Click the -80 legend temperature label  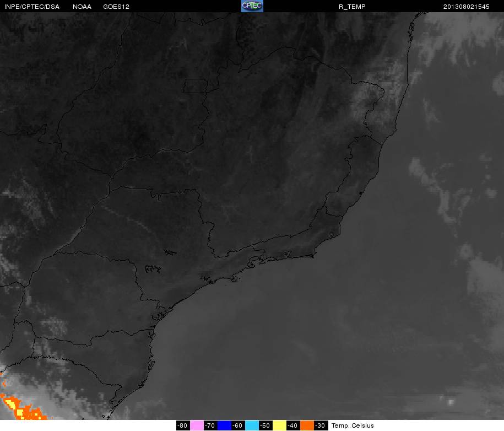[183, 425]
